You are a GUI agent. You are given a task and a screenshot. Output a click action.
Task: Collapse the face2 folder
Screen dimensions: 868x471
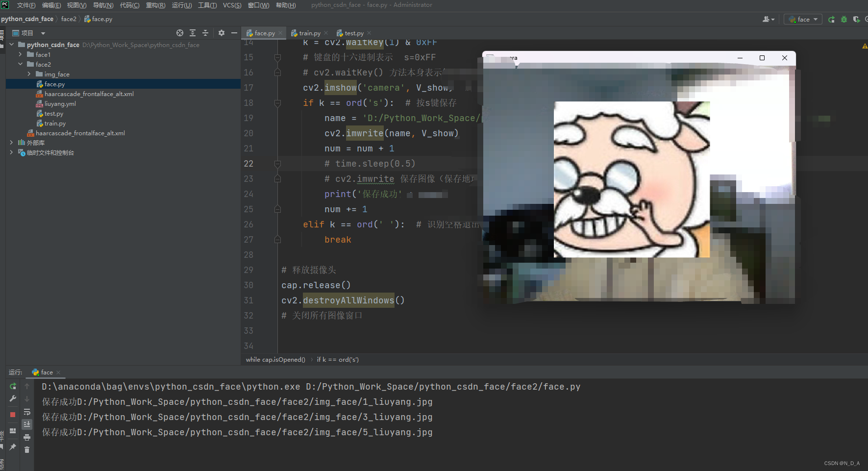(20, 64)
